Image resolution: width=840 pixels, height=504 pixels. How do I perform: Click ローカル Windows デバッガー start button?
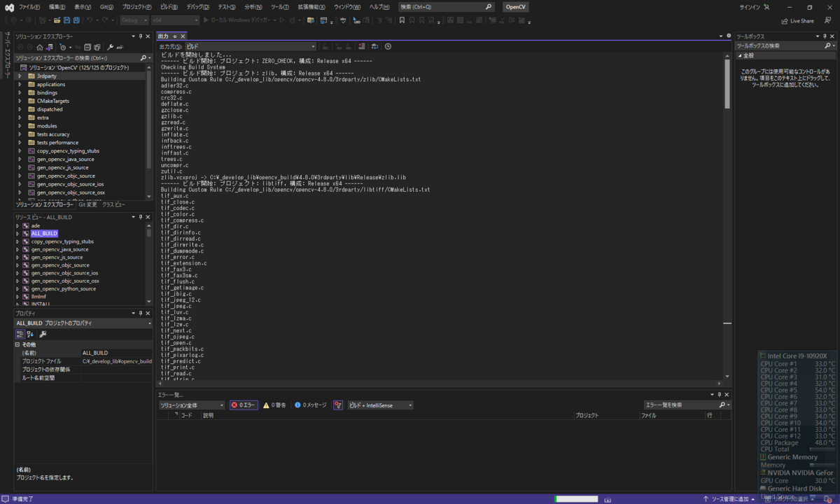[x=239, y=20]
